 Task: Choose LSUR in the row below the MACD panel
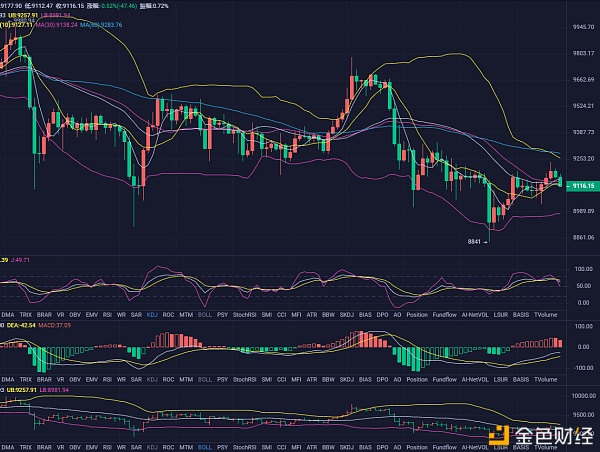(x=501, y=379)
